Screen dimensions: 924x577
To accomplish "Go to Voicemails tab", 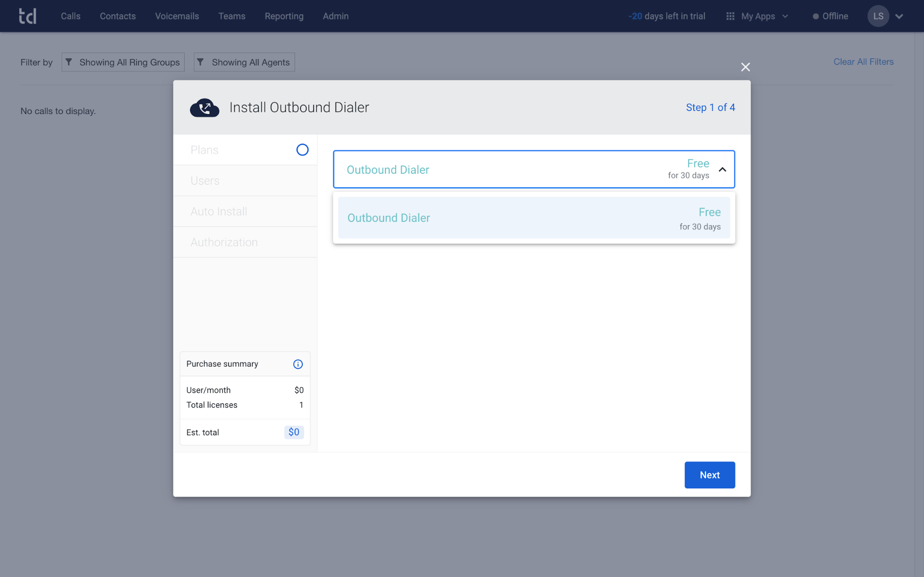I will click(x=177, y=16).
